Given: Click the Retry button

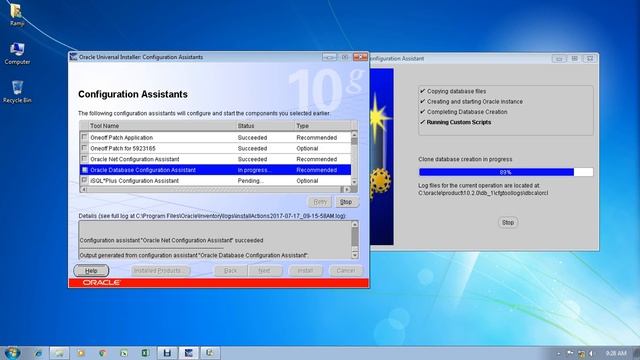Looking at the screenshot, I should (x=320, y=202).
